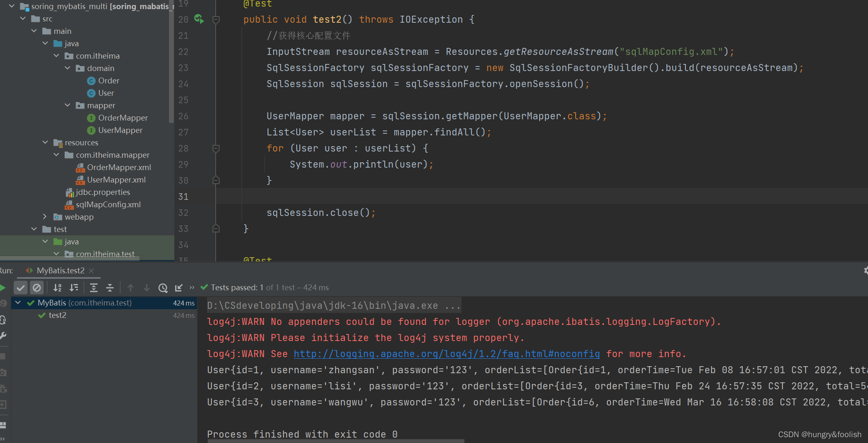Collapse the resources folder
868x443 pixels.
[x=45, y=142]
